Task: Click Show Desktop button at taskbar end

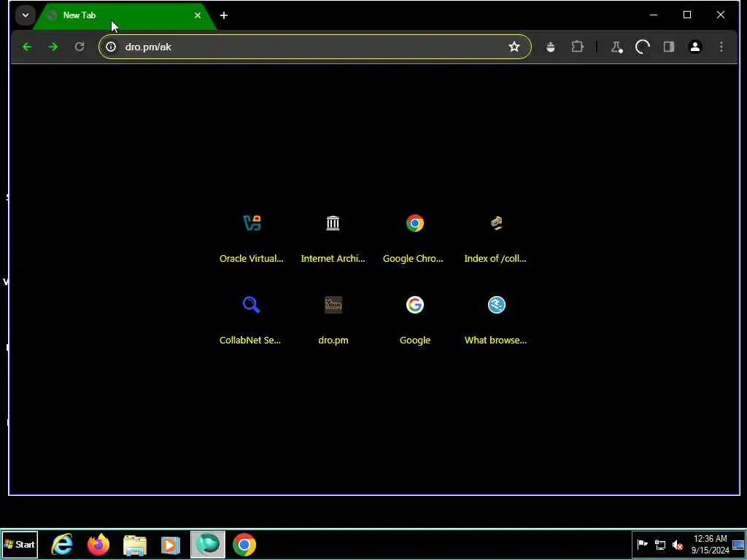Action: [x=740, y=545]
